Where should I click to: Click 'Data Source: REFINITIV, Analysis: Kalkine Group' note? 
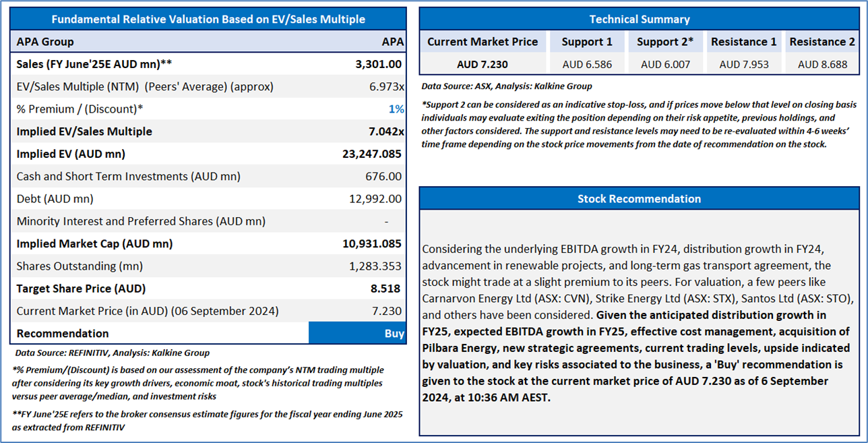pos(113,353)
